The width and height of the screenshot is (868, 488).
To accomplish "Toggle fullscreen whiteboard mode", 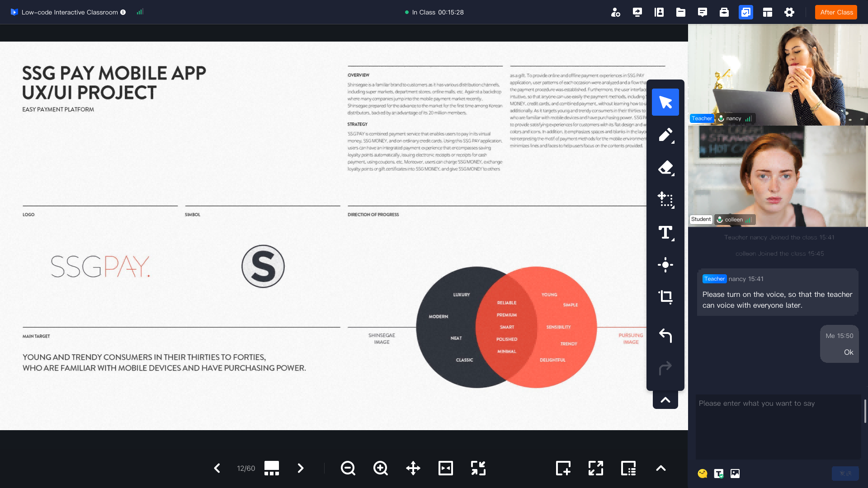I will click(x=595, y=468).
